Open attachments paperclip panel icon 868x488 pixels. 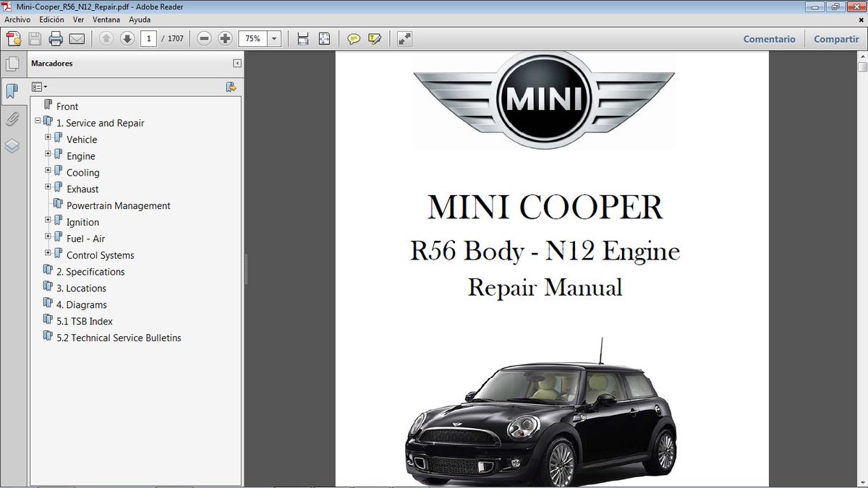pyautogui.click(x=12, y=119)
